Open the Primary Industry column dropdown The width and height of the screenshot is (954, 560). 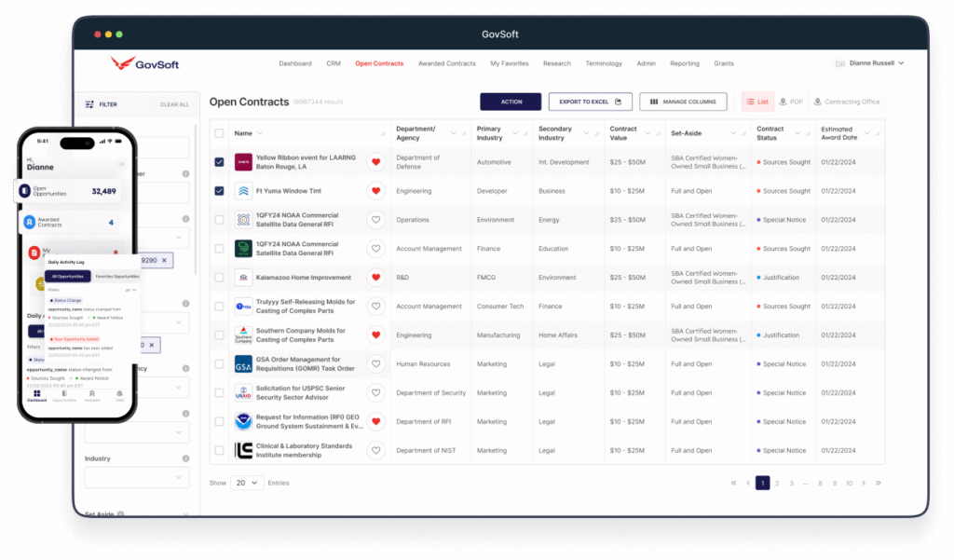pyautogui.click(x=515, y=133)
